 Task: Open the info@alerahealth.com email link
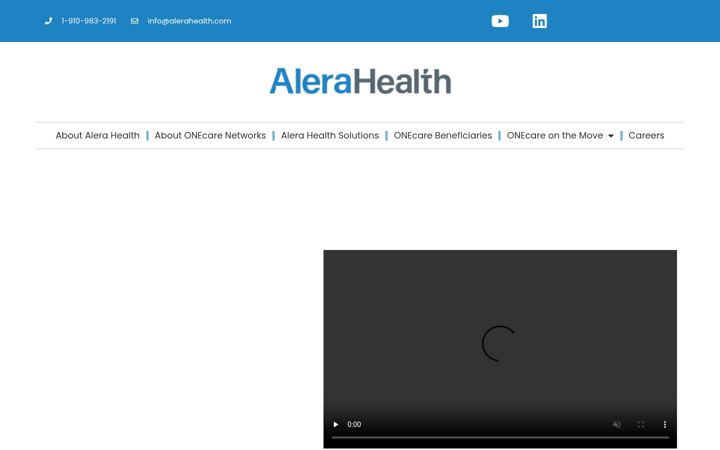click(189, 21)
